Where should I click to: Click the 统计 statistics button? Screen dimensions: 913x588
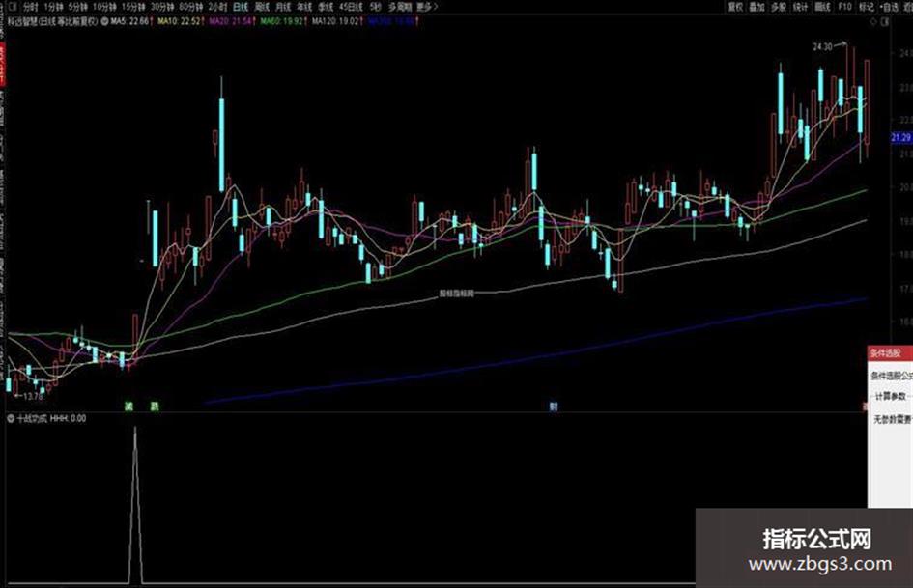[801, 7]
